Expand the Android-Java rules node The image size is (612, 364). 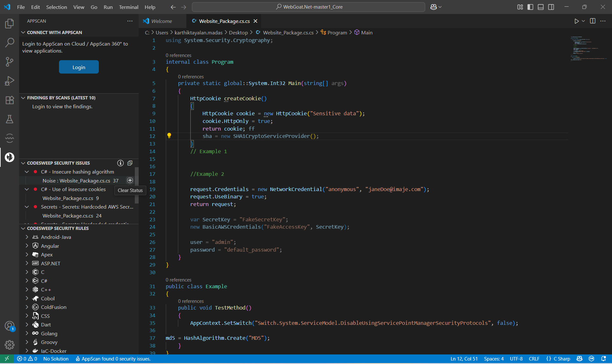click(x=27, y=237)
